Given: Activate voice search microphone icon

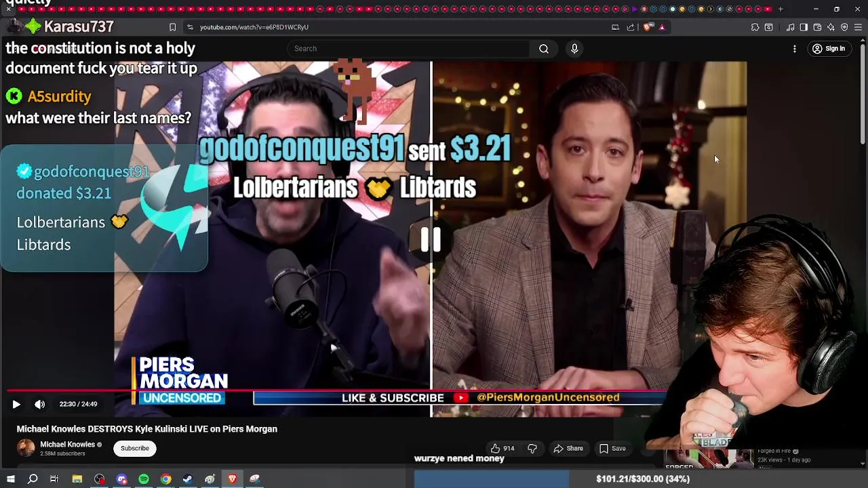Looking at the screenshot, I should coord(574,49).
